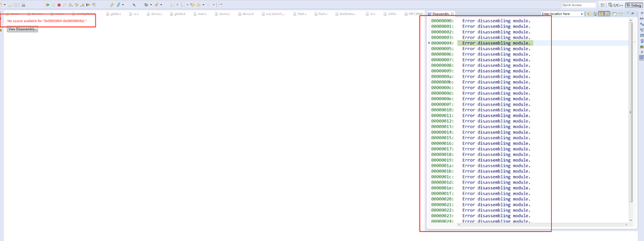This screenshot has width=644, height=241.
Task: Click the Quick Access search field
Action: (x=578, y=5)
